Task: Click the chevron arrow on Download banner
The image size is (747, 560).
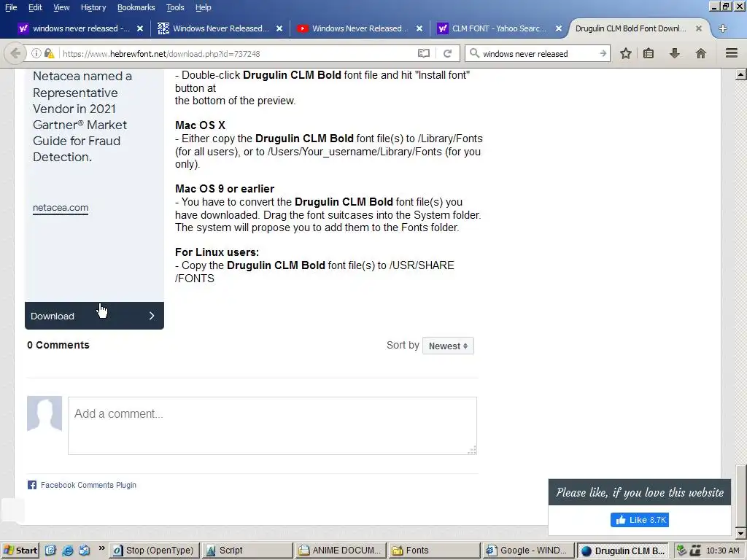Action: click(x=152, y=316)
